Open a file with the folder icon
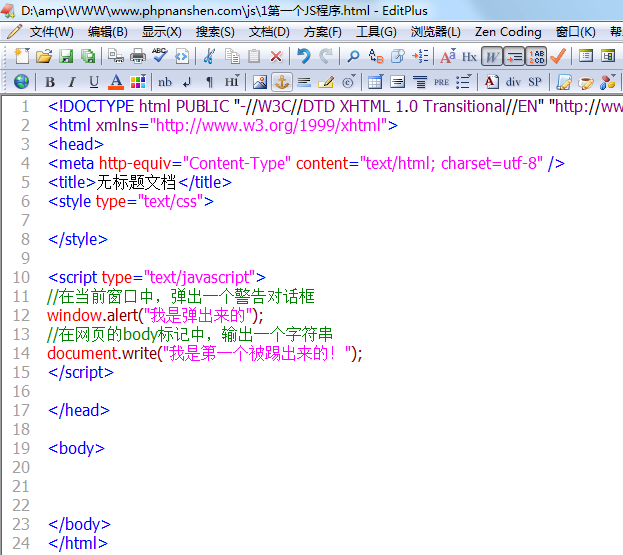 point(44,56)
